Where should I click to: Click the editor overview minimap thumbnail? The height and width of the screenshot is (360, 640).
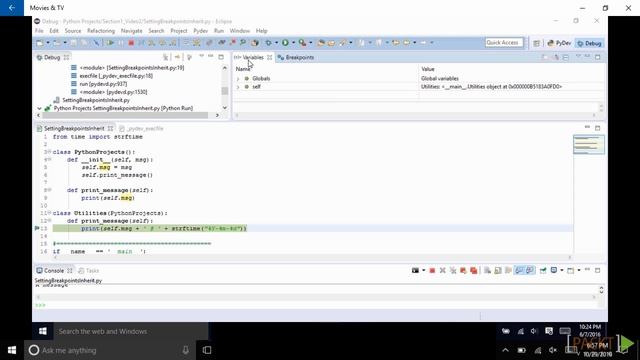tap(589, 145)
